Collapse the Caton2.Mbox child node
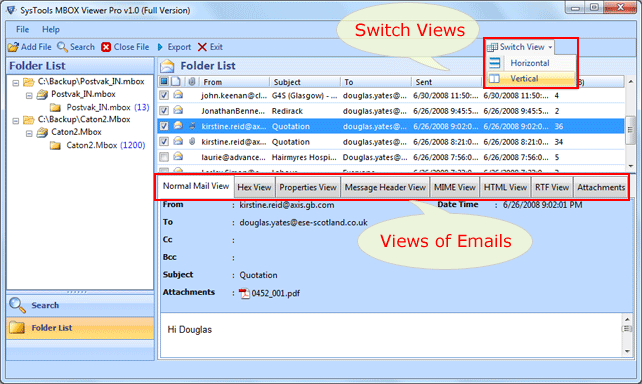Screen dimensions: 642x384 [x=29, y=133]
